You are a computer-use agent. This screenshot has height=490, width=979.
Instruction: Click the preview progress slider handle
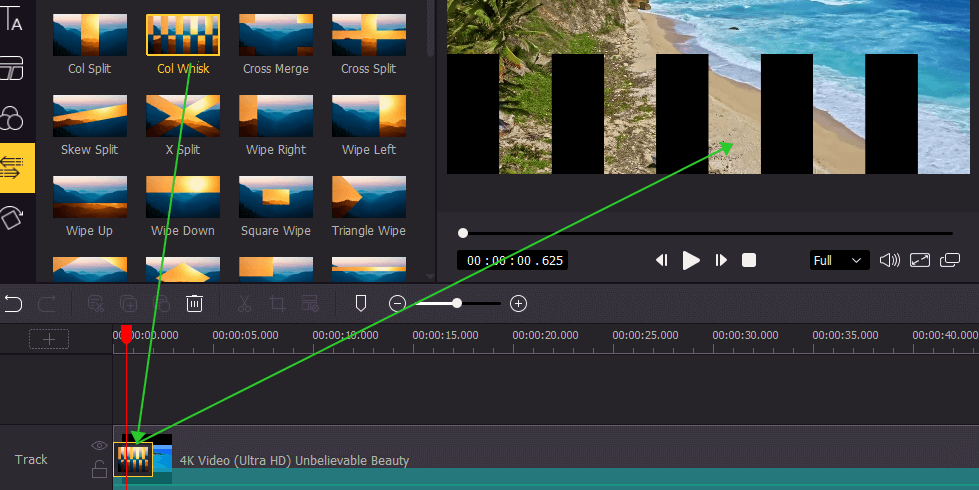point(463,233)
